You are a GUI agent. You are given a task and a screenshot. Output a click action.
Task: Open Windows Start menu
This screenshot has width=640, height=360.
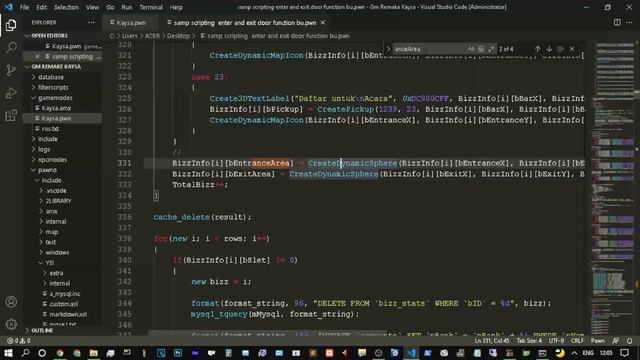[x=8, y=353]
